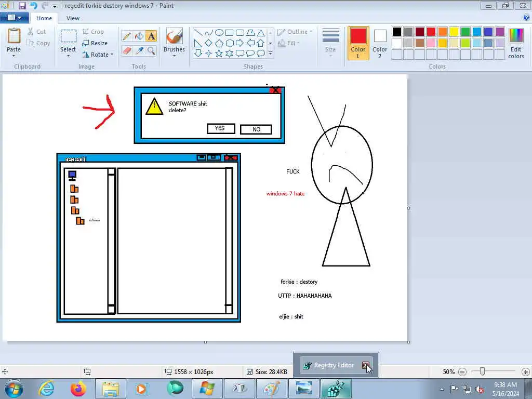Select the Pentagon shape
The height and width of the screenshot is (399, 532).
pos(219,43)
